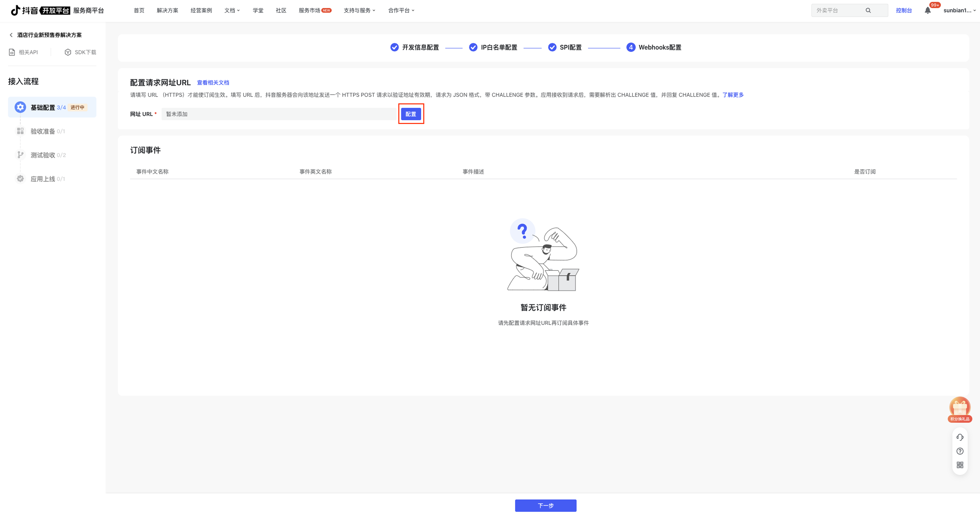980x516 pixels.
Task: Click the 下一步 button
Action: point(545,505)
